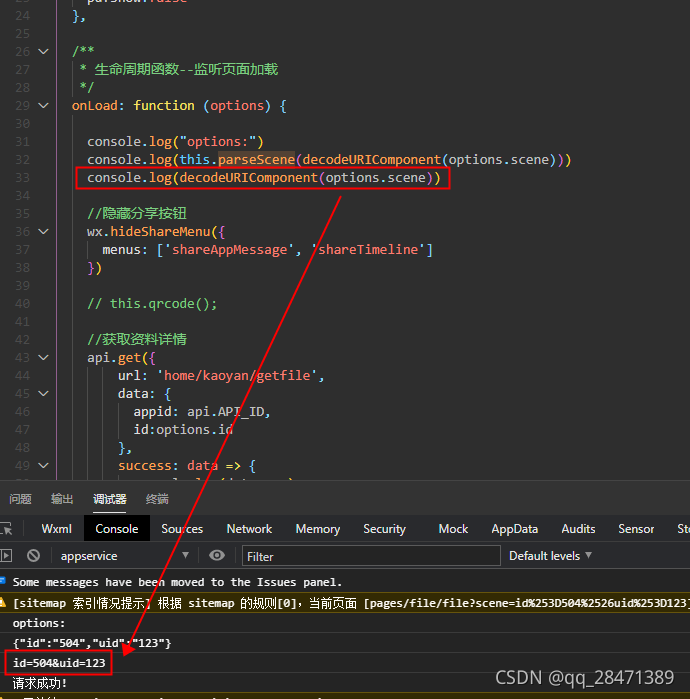Open the Sensor tab

click(636, 529)
